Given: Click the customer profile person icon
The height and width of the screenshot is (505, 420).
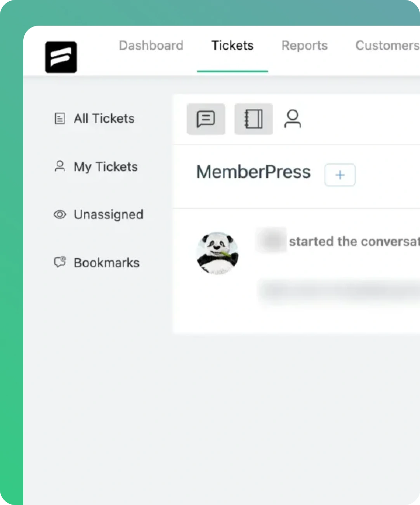Looking at the screenshot, I should click(x=293, y=119).
